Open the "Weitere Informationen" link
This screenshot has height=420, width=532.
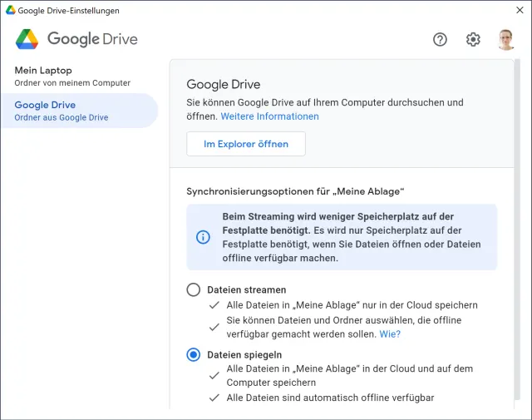269,116
